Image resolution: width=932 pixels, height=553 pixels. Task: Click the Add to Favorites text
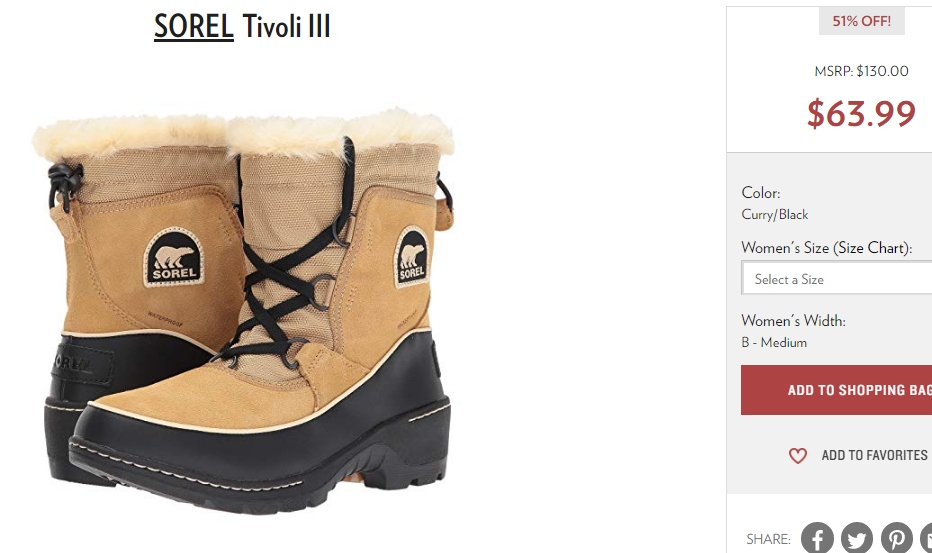click(x=874, y=455)
